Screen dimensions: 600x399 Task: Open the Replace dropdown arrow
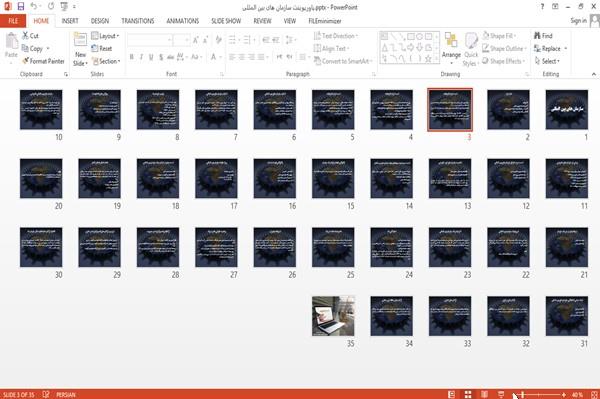[x=566, y=49]
